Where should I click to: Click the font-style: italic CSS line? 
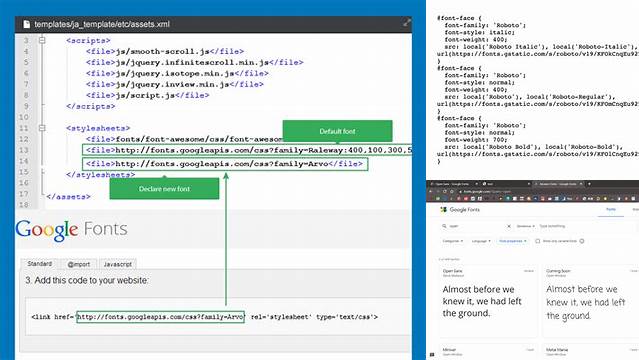pos(480,33)
